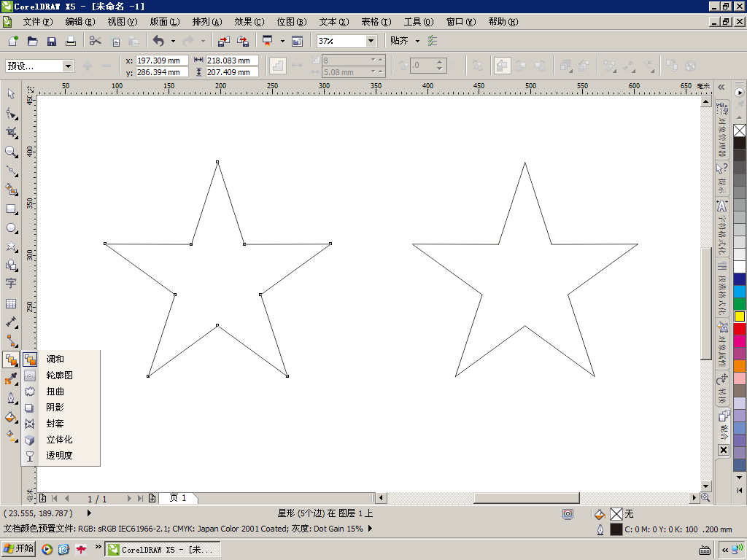Open the zoom level 37% dropdown

click(371, 41)
